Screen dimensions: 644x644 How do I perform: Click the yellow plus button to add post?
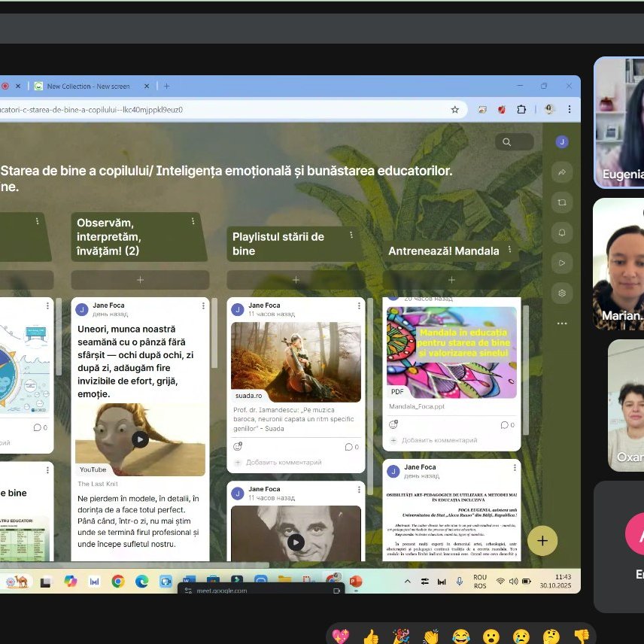pyautogui.click(x=542, y=540)
